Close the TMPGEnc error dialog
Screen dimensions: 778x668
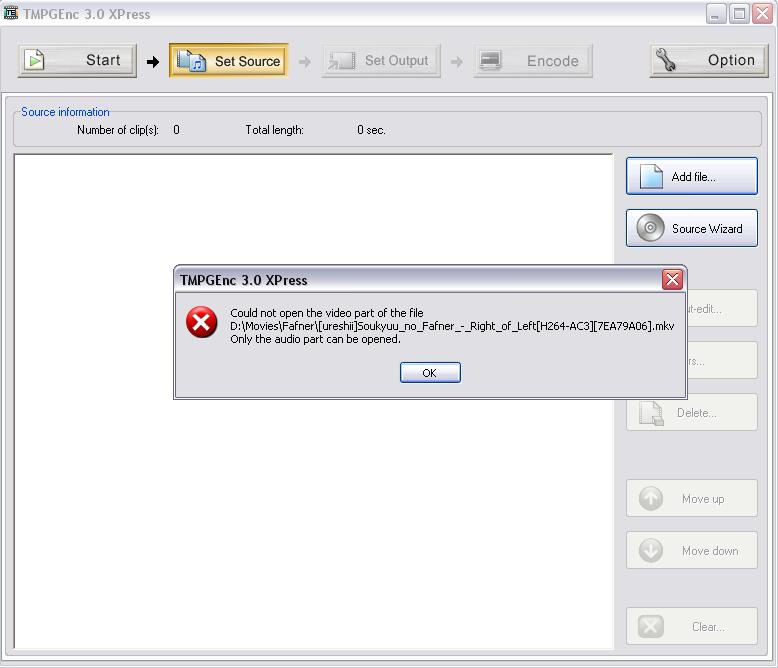point(672,280)
